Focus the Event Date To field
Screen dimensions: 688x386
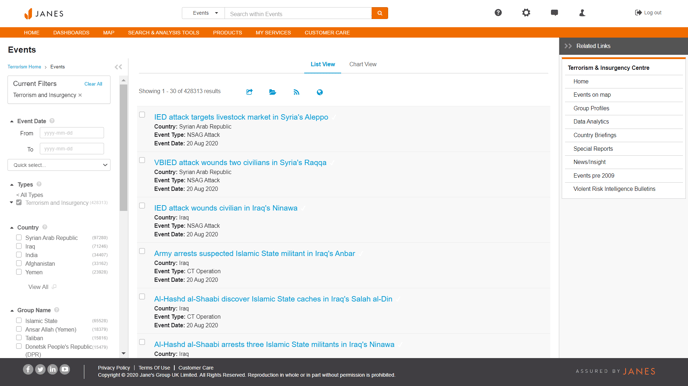(72, 149)
